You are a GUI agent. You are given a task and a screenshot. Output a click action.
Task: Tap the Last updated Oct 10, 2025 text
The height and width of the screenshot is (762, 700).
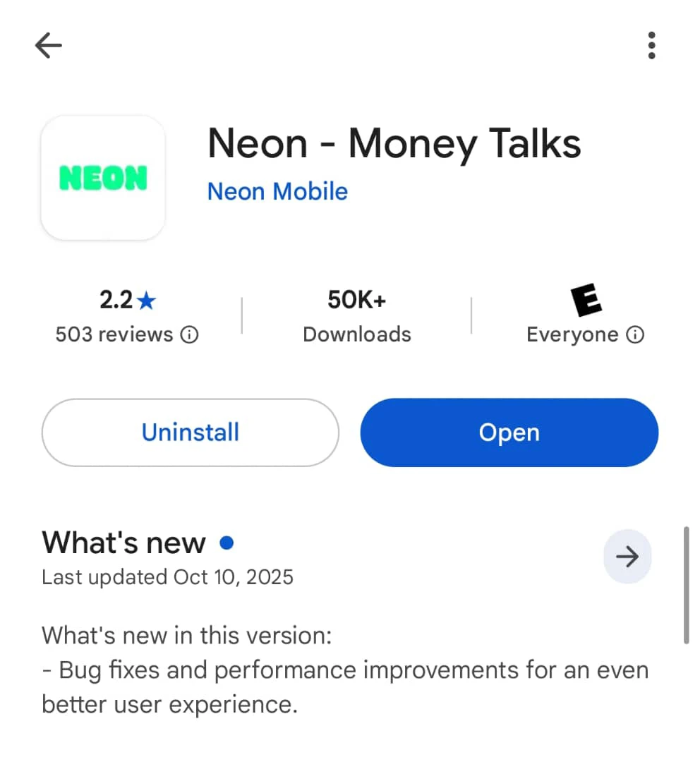pos(167,577)
